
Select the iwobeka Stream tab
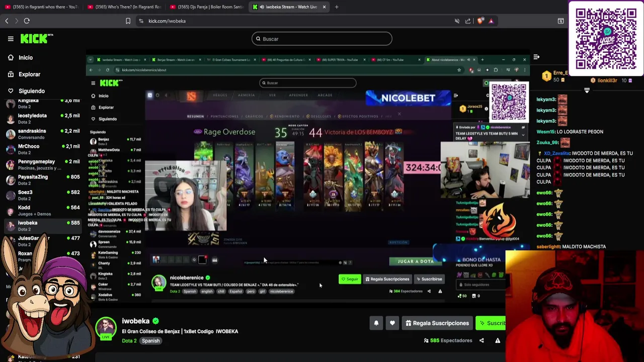coord(289,7)
